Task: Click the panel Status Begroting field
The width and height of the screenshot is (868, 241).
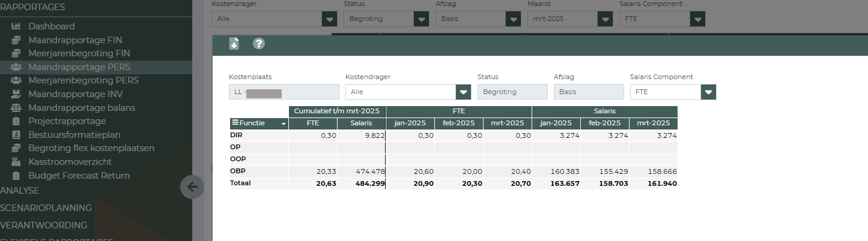Action: [x=512, y=92]
